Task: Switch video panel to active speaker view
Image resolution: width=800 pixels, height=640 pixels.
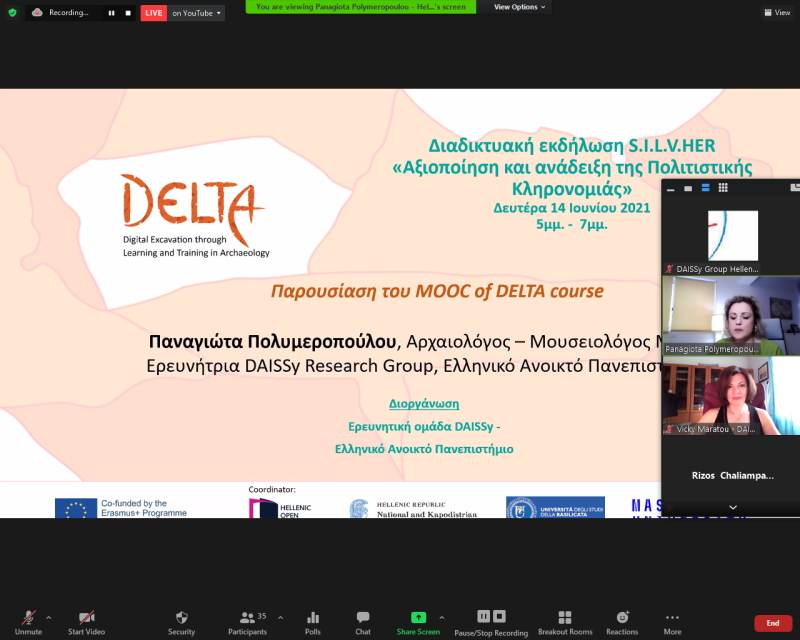Action: pyautogui.click(x=706, y=188)
